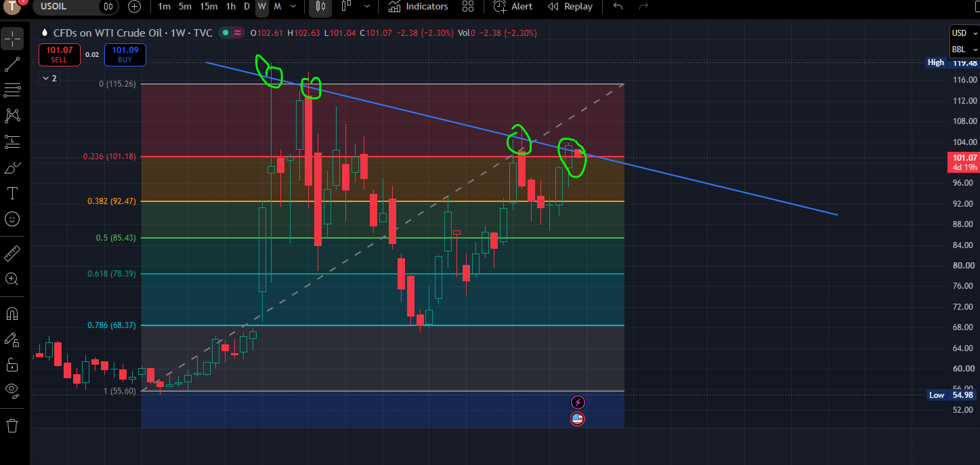Switch to the 1m timeframe
Viewport: 980px width, 465px height.
[x=164, y=7]
